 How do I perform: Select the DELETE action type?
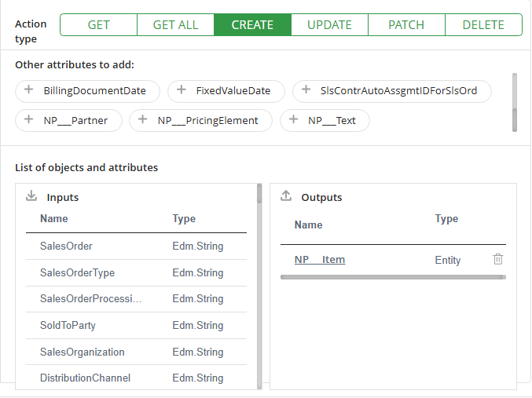click(483, 25)
